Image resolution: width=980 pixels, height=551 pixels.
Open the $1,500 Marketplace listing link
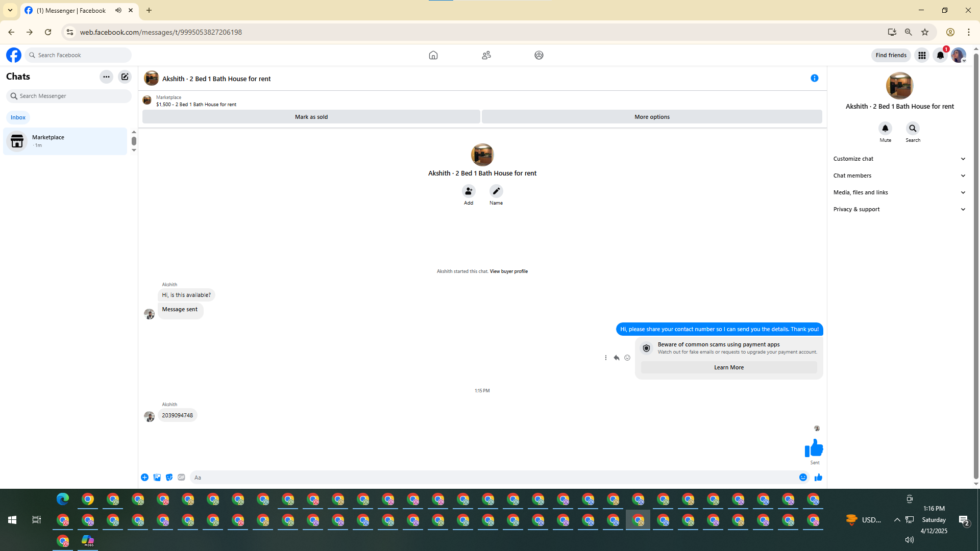click(x=197, y=105)
